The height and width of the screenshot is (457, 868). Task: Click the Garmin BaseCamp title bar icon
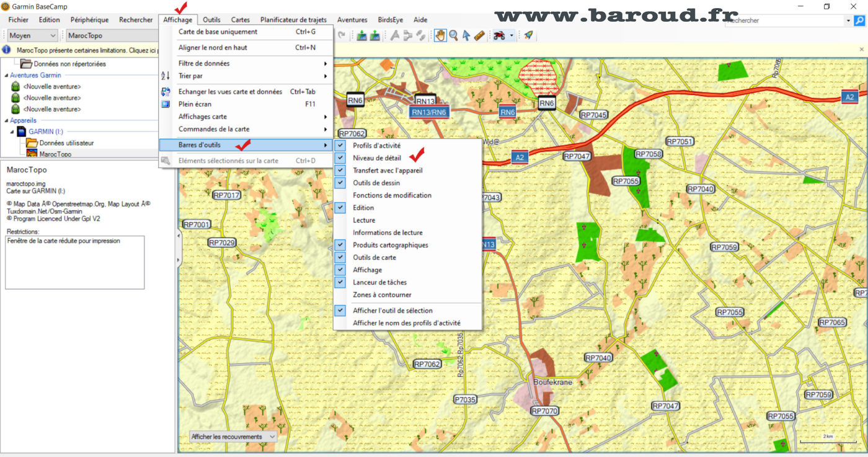pyautogui.click(x=6, y=6)
